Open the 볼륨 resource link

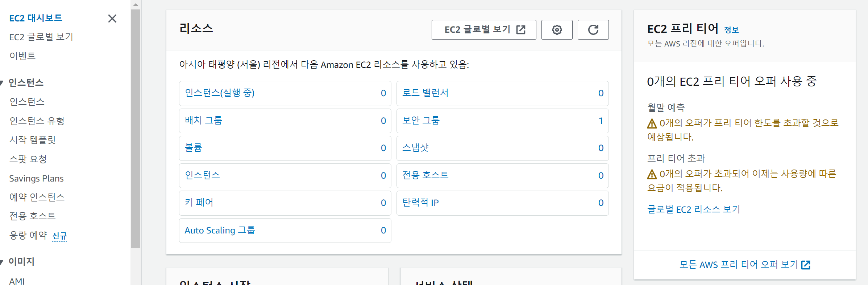point(194,148)
